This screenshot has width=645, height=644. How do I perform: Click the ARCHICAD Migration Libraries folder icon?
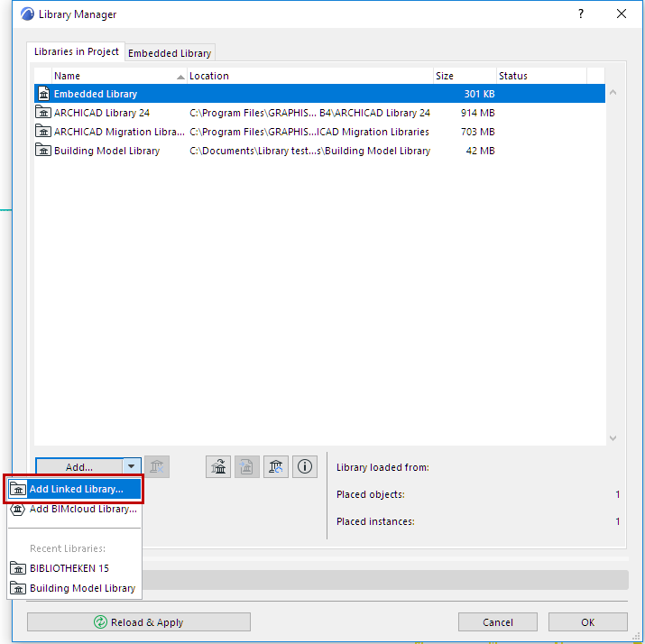43,131
